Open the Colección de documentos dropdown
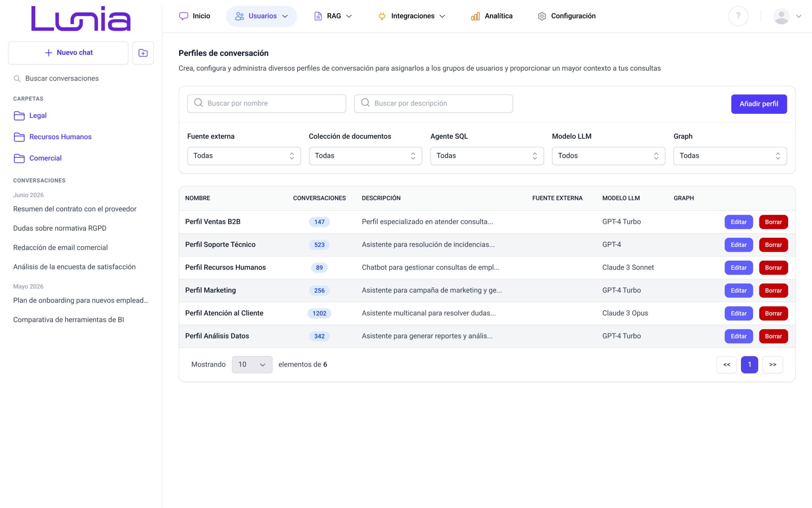 coord(365,156)
